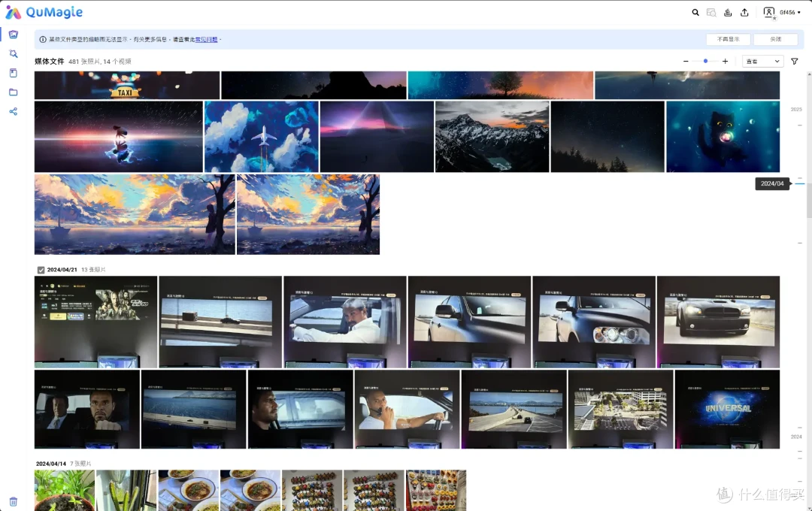Click the upload arrow icon
The height and width of the screenshot is (511, 812).
click(x=744, y=13)
